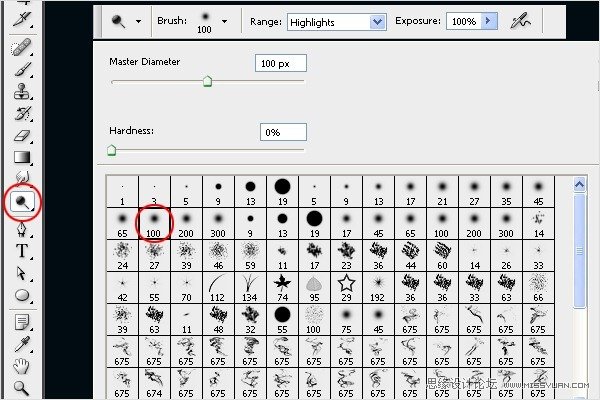Toggle the airbrush option in options bar

520,21
